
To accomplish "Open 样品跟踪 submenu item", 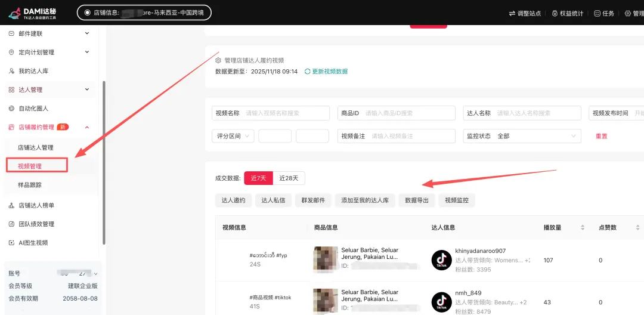I will (x=30, y=185).
